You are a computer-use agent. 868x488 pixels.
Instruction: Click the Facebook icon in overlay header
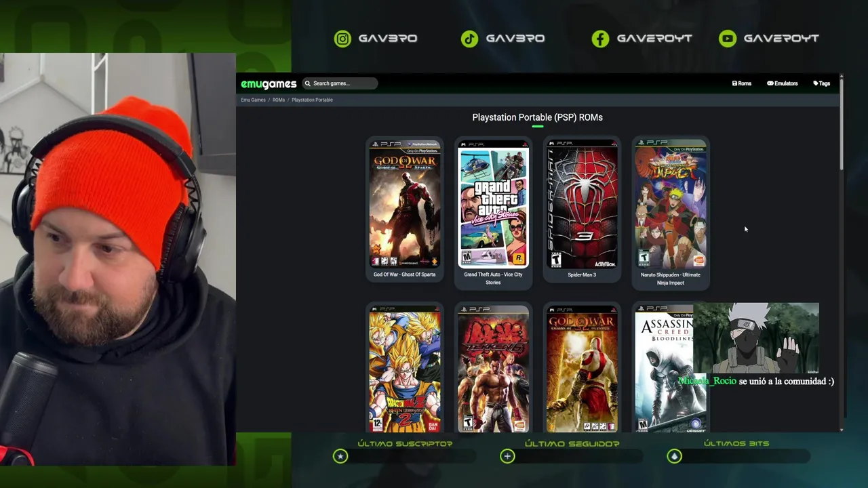pyautogui.click(x=600, y=39)
